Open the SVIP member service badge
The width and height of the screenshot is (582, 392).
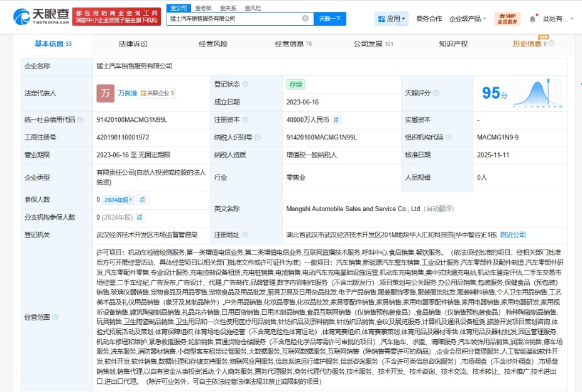(x=507, y=19)
